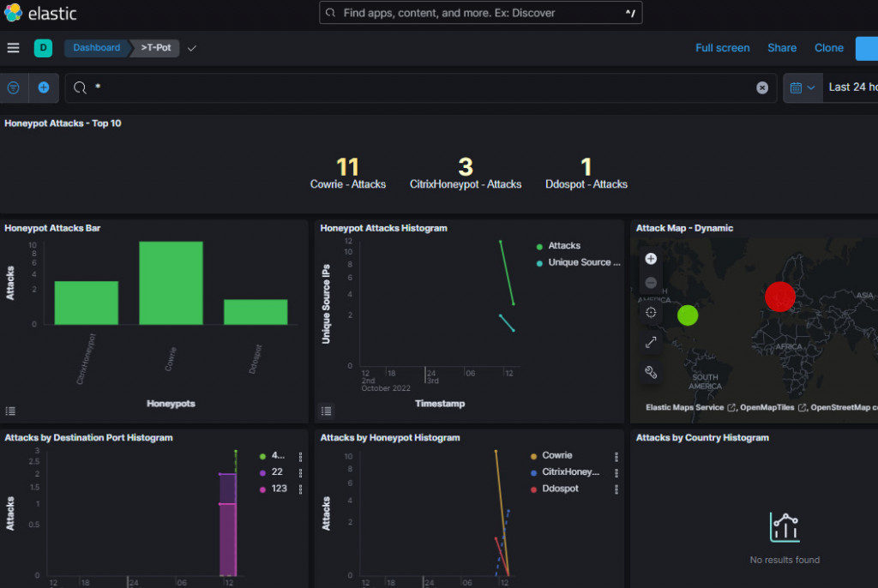
Task: Switch dashboard to Full screen
Action: tap(722, 48)
